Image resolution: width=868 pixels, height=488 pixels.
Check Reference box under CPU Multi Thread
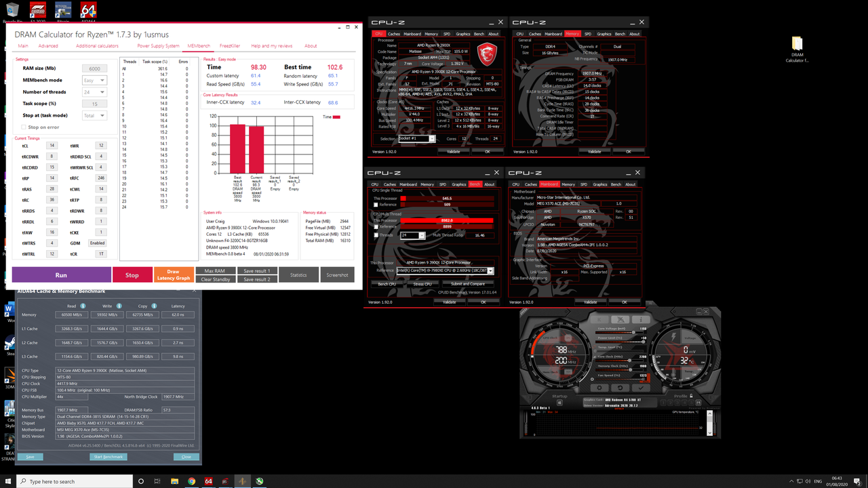point(376,226)
